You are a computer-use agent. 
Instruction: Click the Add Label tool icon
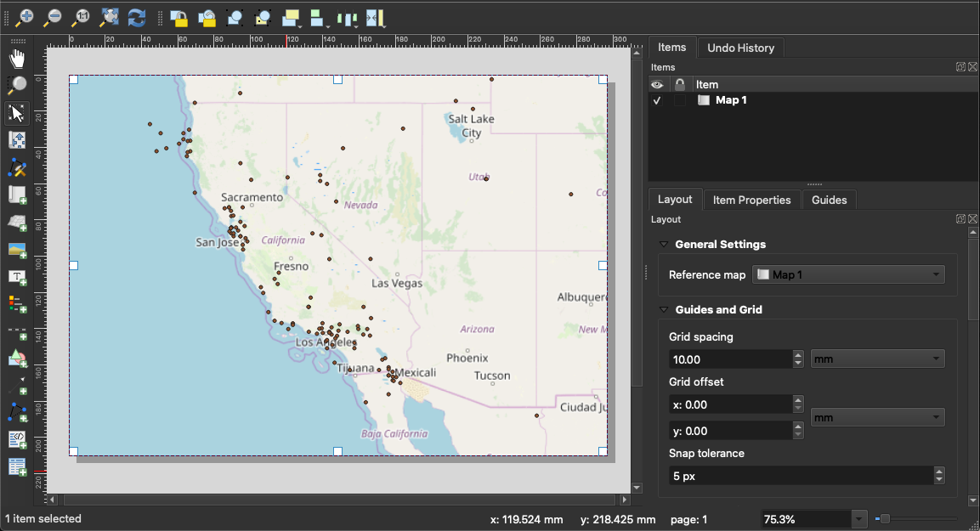pyautogui.click(x=17, y=277)
